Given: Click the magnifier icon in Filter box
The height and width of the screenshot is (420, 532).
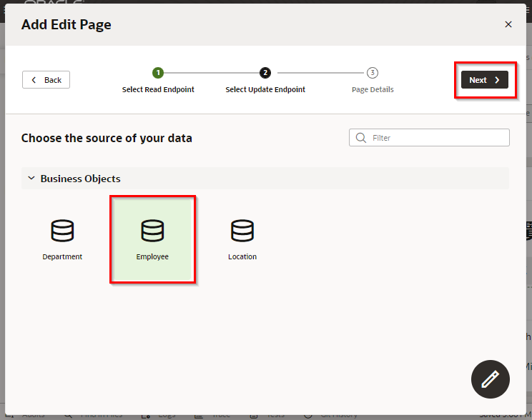Looking at the screenshot, I should (360, 138).
